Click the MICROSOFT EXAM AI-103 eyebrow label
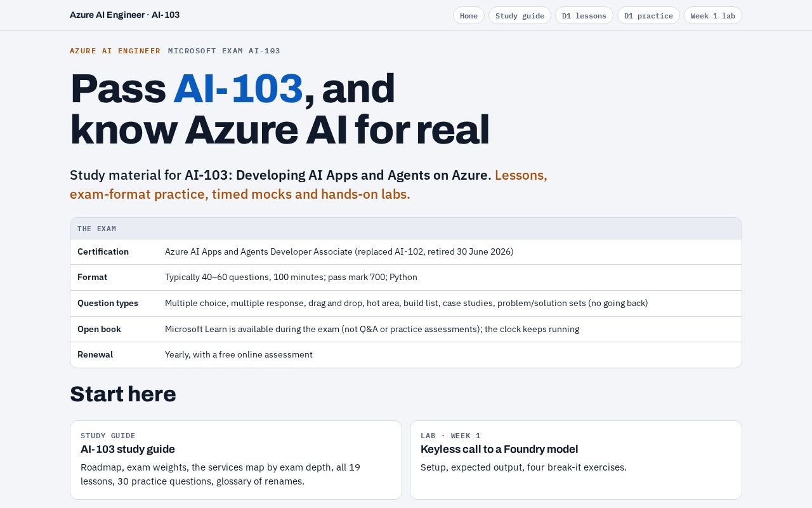812x508 pixels. pos(224,51)
